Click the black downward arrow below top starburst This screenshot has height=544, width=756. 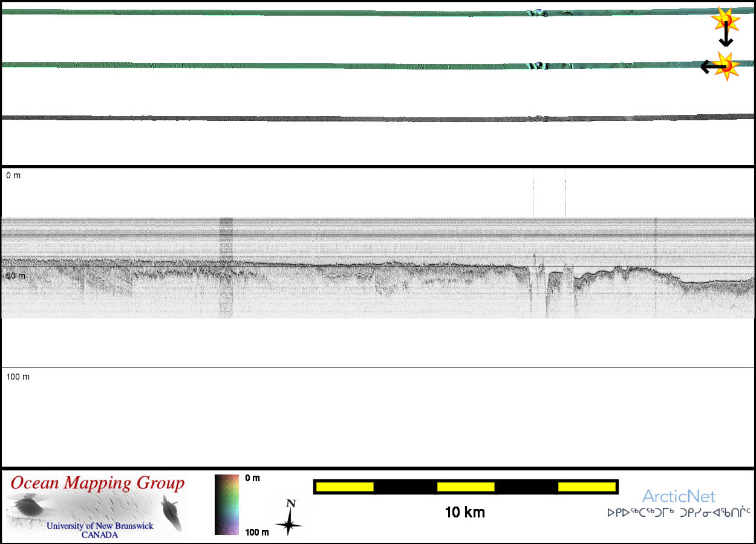tap(726, 36)
